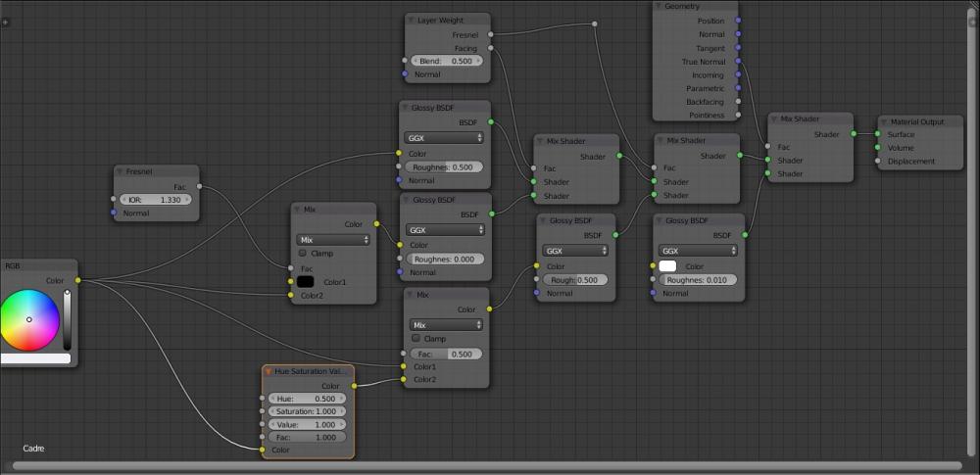Collapse the Fresnel node using its header triangle
Viewport: 980px width, 475px height.
pyautogui.click(x=120, y=171)
